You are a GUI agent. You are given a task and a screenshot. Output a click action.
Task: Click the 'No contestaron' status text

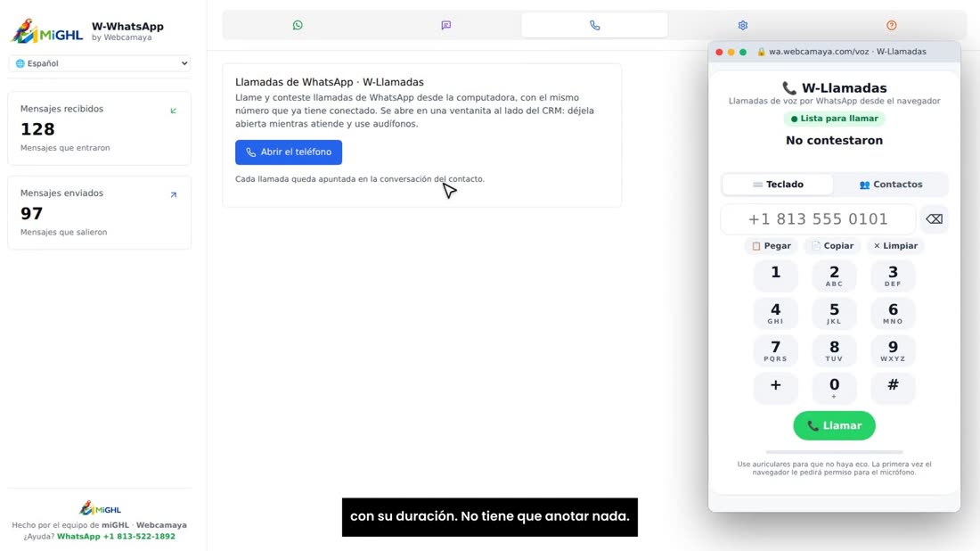pos(835,140)
